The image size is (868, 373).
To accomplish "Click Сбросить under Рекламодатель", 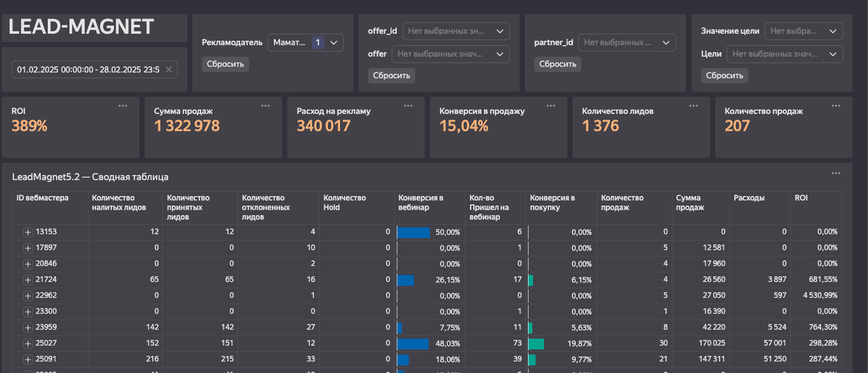I will 225,64.
